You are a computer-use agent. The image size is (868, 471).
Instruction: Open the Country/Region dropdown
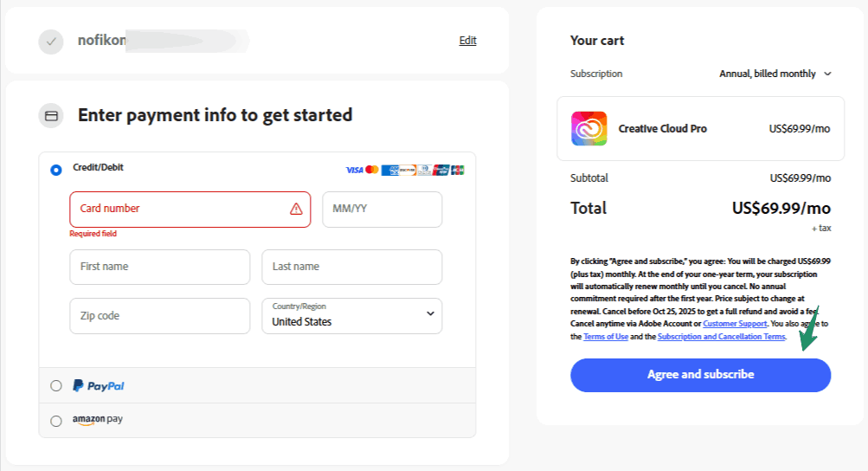coord(351,316)
